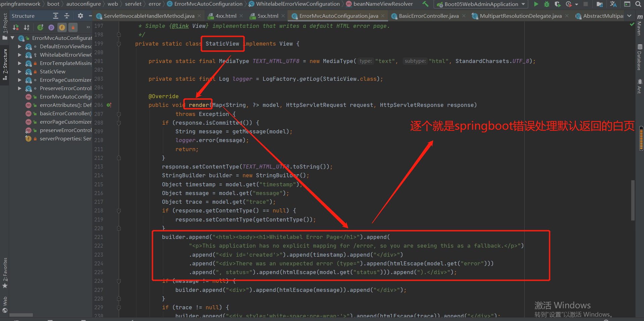Collapse all nodes in the Structure panel

[x=67, y=16]
